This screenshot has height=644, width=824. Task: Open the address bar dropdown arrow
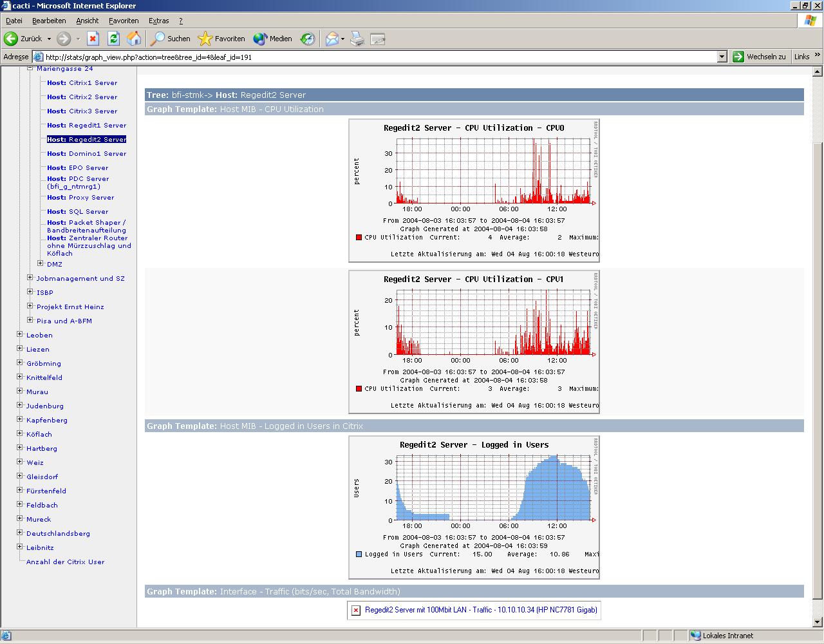click(x=722, y=57)
